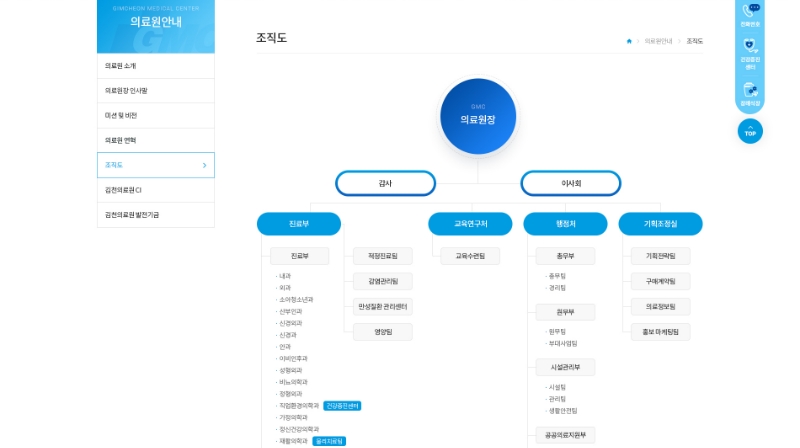Viewport: 800px width, 448px height.
Task: Go to 미션 및 비전 page
Action: point(155,116)
